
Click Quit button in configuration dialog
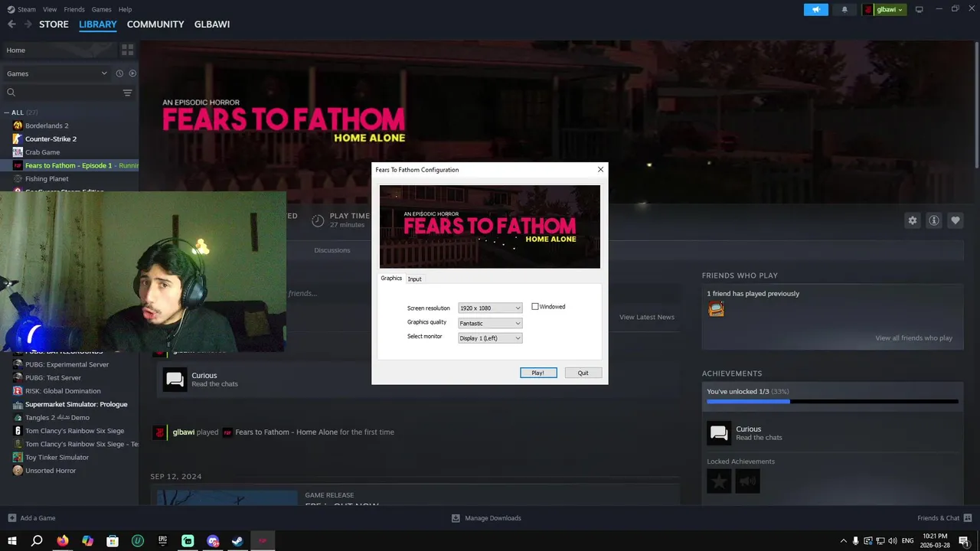583,373
